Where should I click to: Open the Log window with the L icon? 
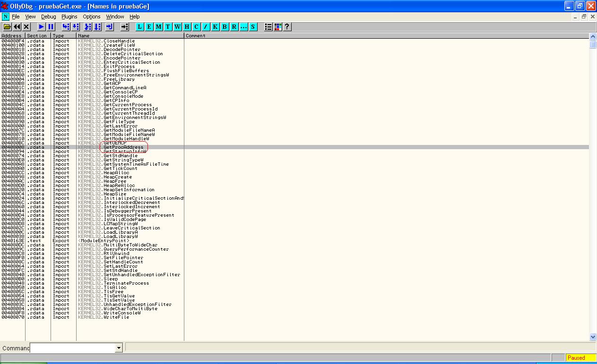pos(139,27)
